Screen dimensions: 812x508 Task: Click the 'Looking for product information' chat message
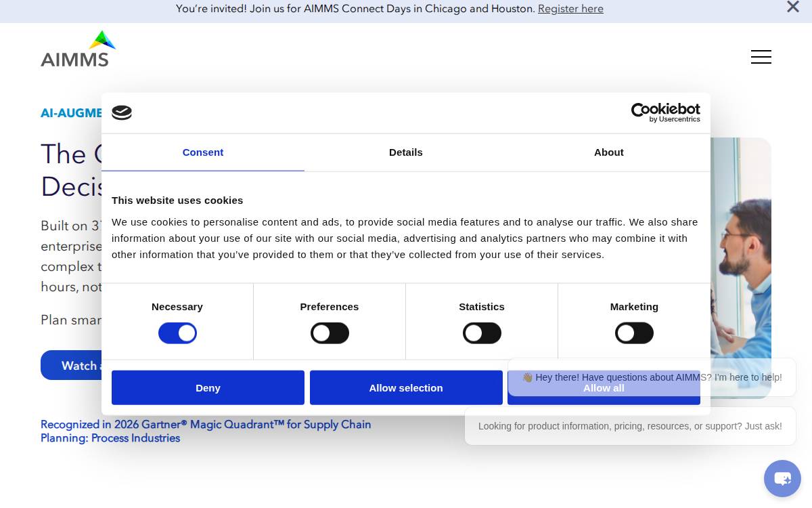[x=630, y=426]
